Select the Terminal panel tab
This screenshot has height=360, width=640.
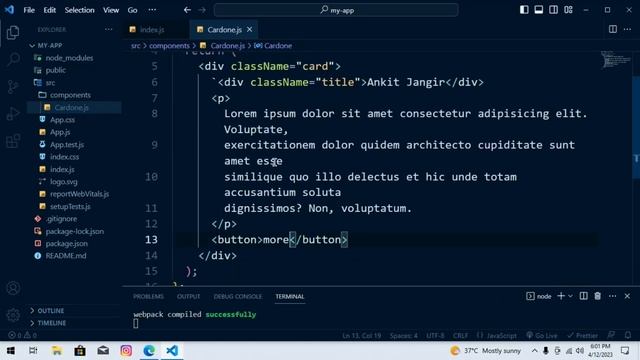[x=290, y=296]
